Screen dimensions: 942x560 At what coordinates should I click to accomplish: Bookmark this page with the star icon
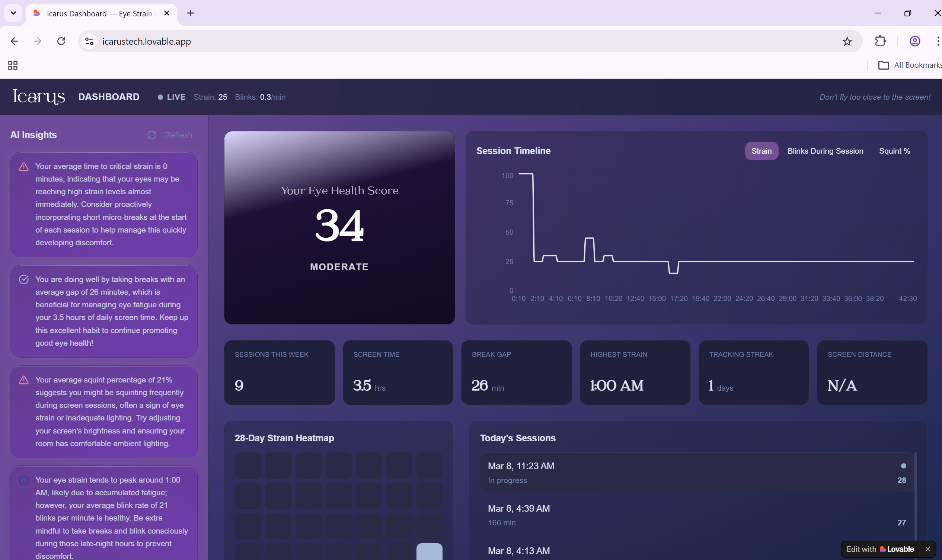tap(847, 42)
